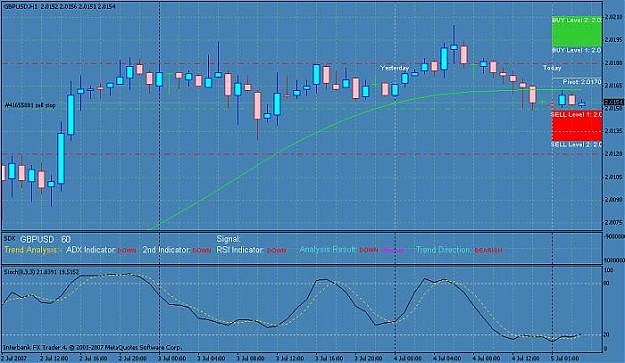The height and width of the screenshot is (363, 625).
Task: Select the red SELL zone rectangle
Action: point(576,126)
